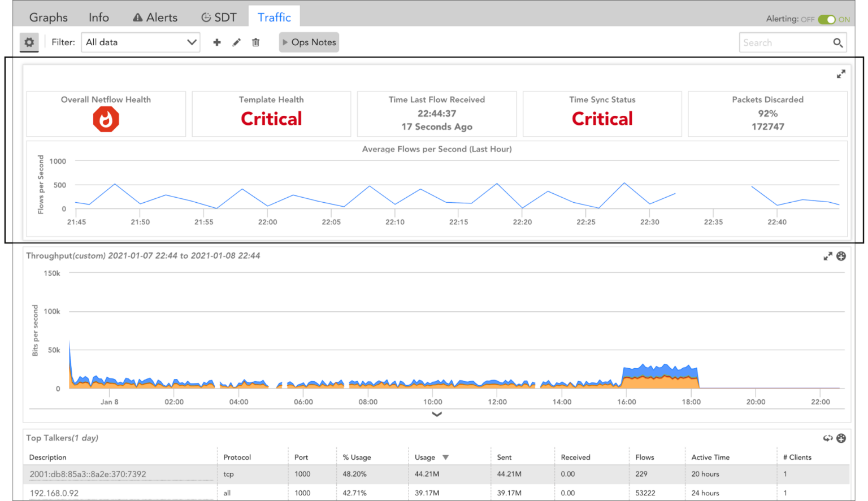
Task: Open the Filter 'All data' dropdown
Action: [x=141, y=42]
